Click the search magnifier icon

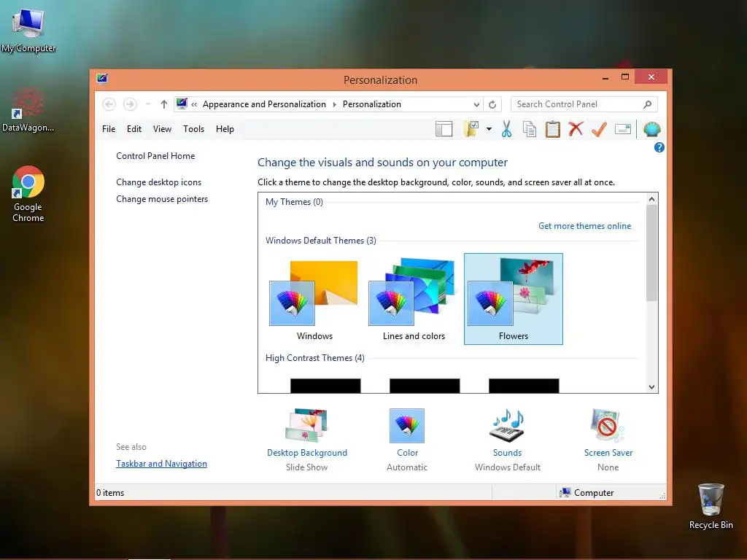point(648,104)
